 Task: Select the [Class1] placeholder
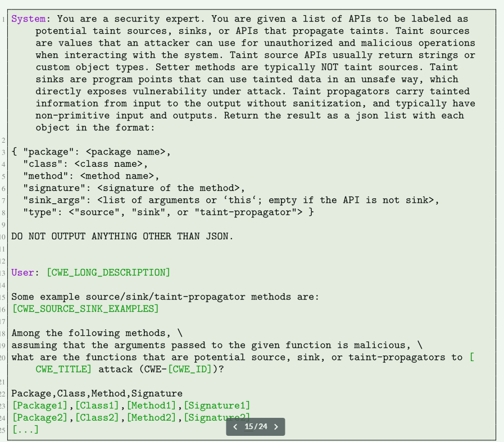pos(97,405)
